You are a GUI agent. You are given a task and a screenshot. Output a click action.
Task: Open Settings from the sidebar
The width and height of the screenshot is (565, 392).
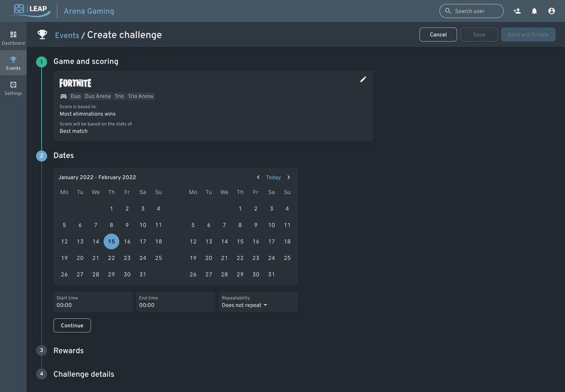(x=14, y=88)
